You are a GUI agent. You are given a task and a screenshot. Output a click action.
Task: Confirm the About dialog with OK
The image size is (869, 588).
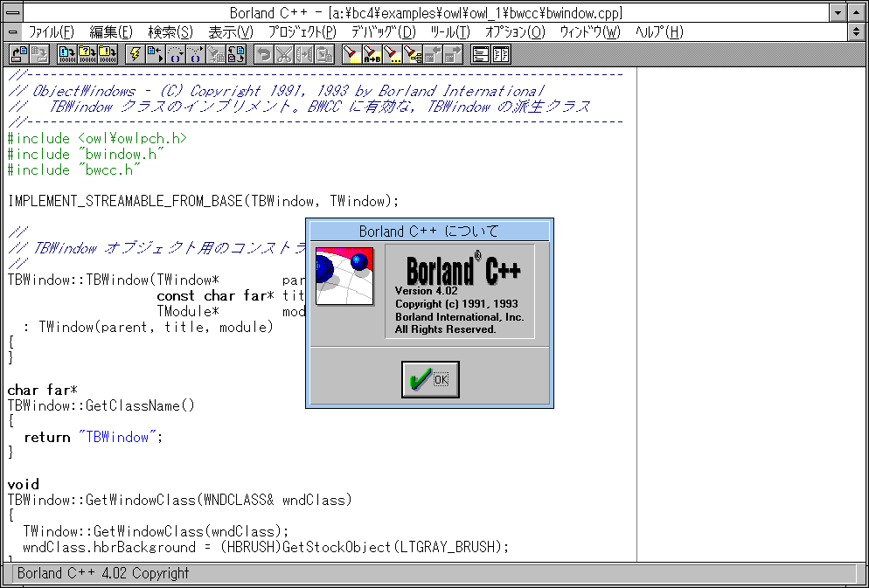pos(430,379)
